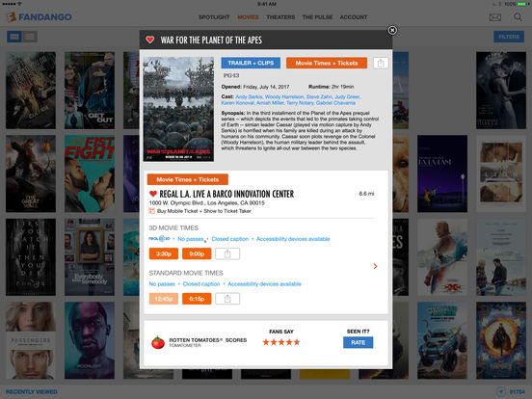Open Karin Konoval cast link
This screenshot has height=399, width=532.
tap(237, 103)
